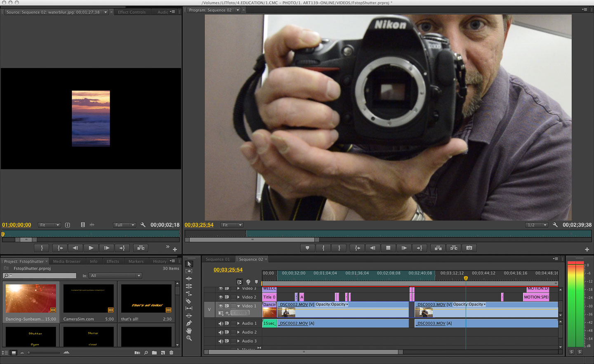This screenshot has width=594, height=364.
Task: Go to In point in Program monitor
Action: (357, 248)
